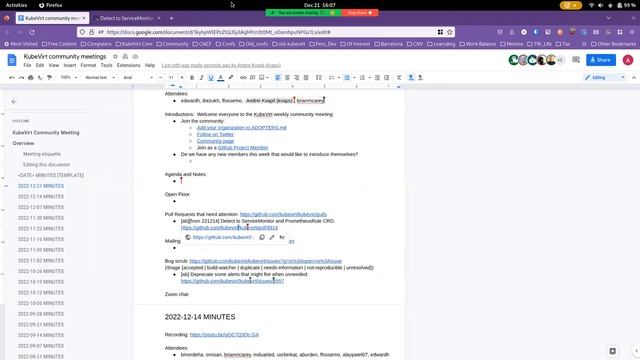Open the Explore button at bottom right
640x360 pixels.
(613, 351)
